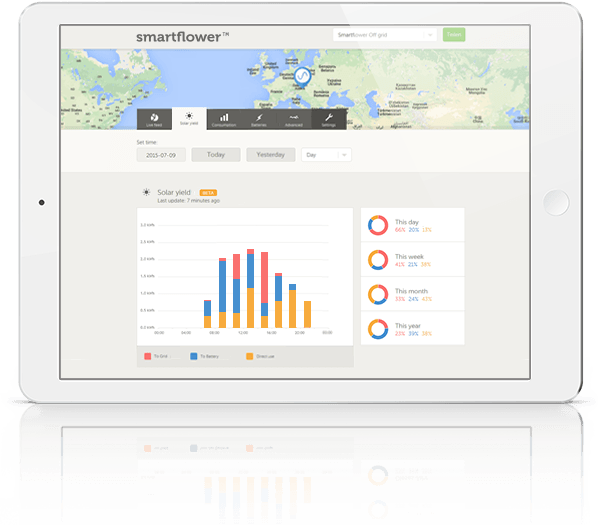Click the sun icon beside Solar yield heading
Screen dimensions: 600x525
(146, 192)
